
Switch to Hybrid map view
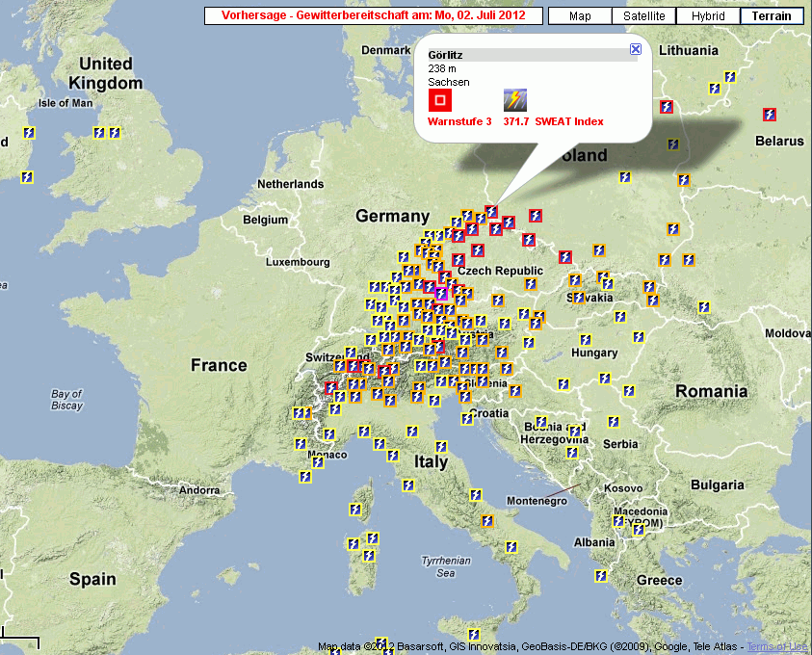[x=707, y=16]
